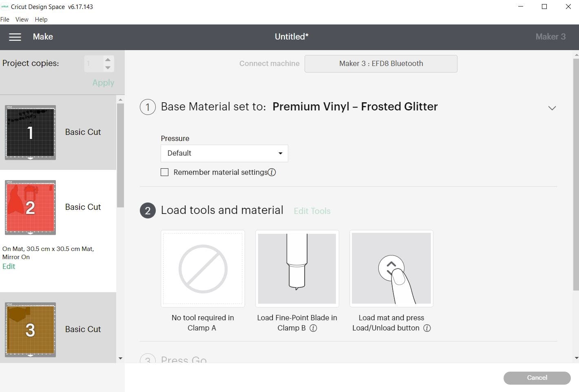
Task: Enable Remember material settings checkbox
Action: tap(165, 172)
